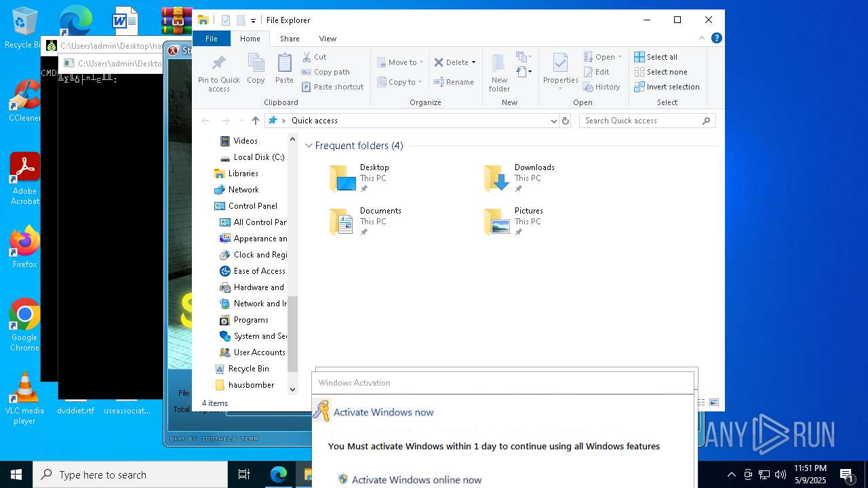Click the History command
Screen dimensions: 868x488
601,87
